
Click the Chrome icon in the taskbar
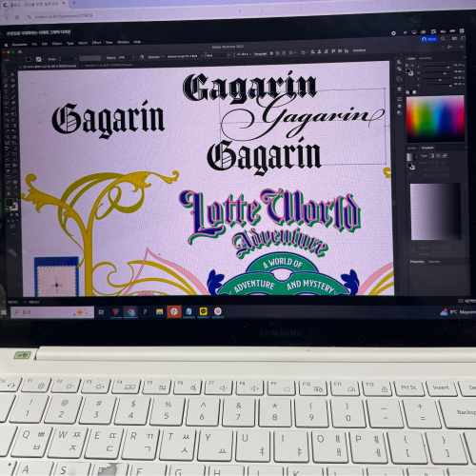tap(130, 312)
